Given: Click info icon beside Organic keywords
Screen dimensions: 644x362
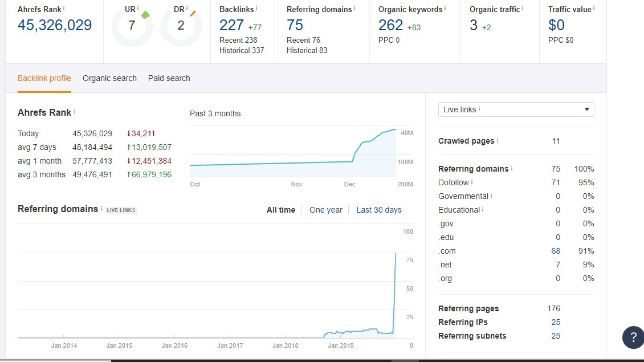Looking at the screenshot, I should (445, 8).
